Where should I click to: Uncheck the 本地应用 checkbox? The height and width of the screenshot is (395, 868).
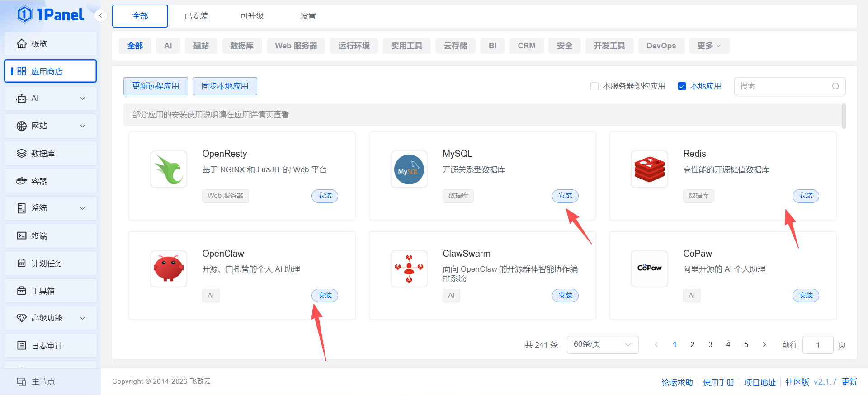[682, 86]
